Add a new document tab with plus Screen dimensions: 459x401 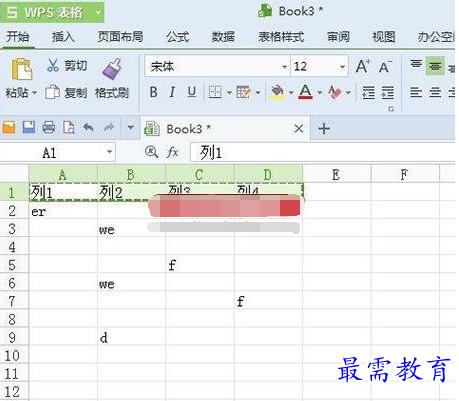pyautogui.click(x=324, y=129)
